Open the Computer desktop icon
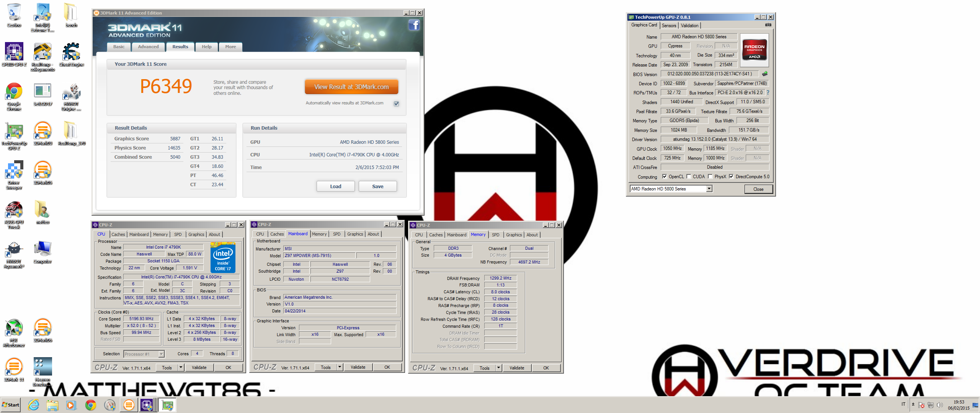This screenshot has width=980, height=413. coord(42,251)
